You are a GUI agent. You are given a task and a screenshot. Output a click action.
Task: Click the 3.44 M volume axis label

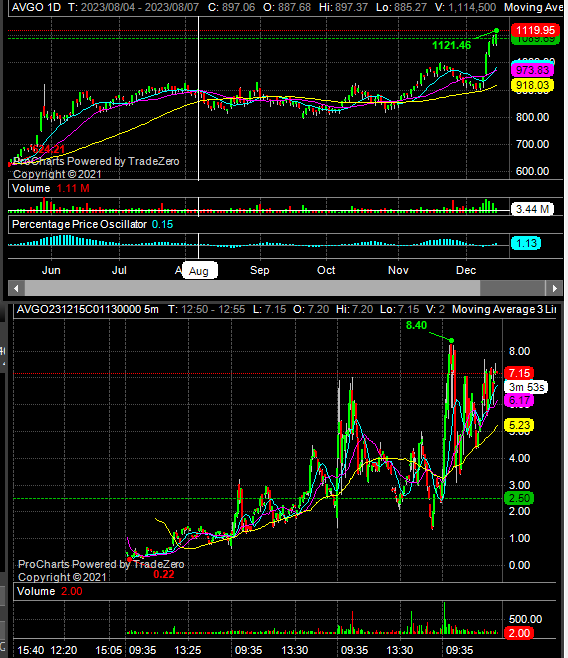pos(532,209)
